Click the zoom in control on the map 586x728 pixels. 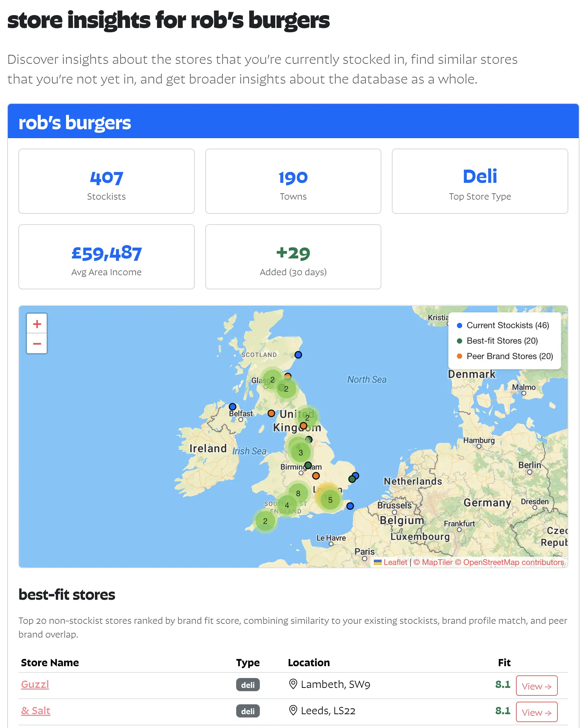coord(36,324)
